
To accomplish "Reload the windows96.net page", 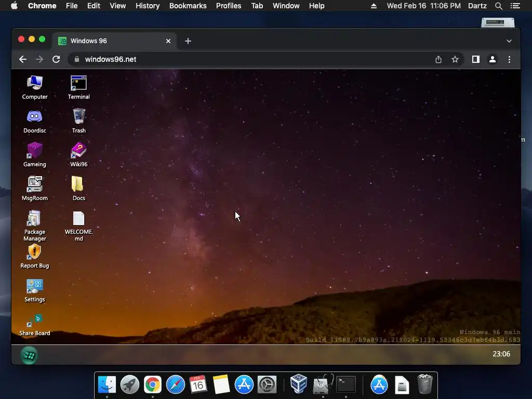I will 56,59.
